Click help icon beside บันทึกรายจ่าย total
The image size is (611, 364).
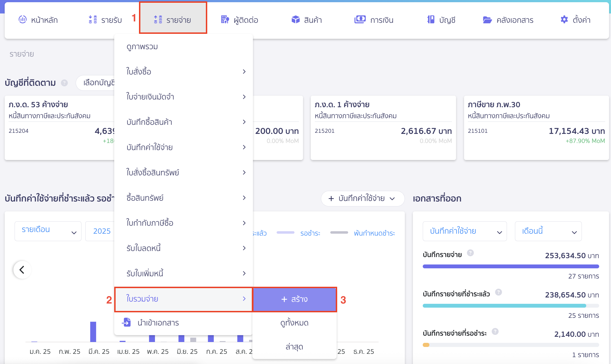click(470, 253)
